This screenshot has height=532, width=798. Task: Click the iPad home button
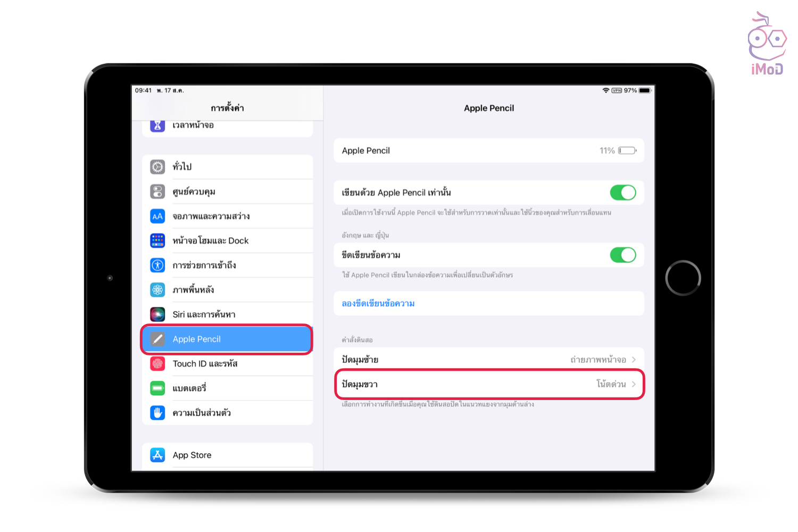[683, 278]
